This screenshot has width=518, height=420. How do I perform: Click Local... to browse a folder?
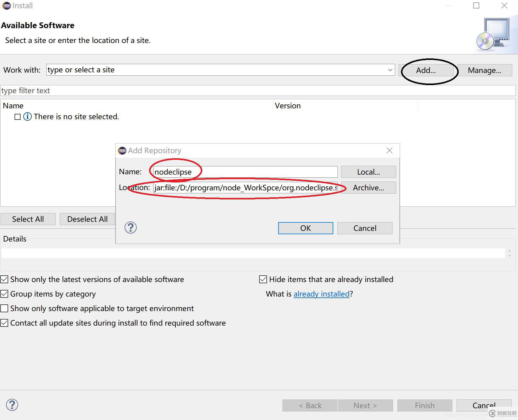point(368,172)
